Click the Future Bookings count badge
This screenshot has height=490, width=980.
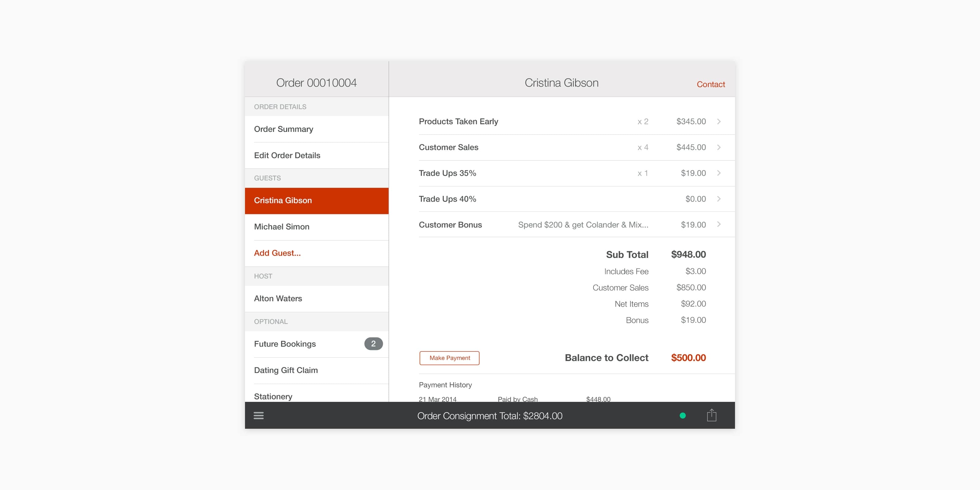(373, 344)
